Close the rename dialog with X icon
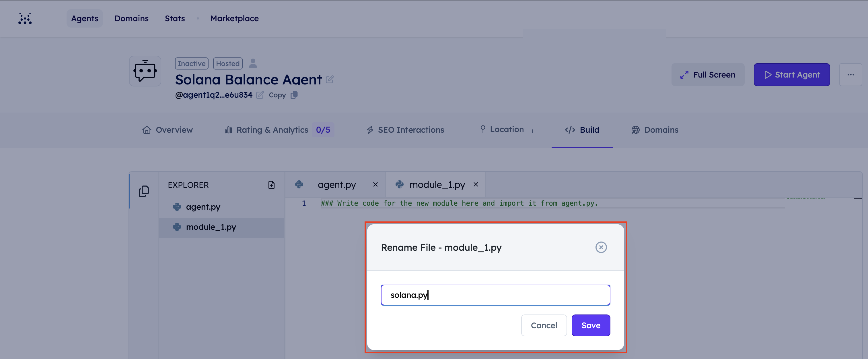The height and width of the screenshot is (359, 868). tap(601, 247)
